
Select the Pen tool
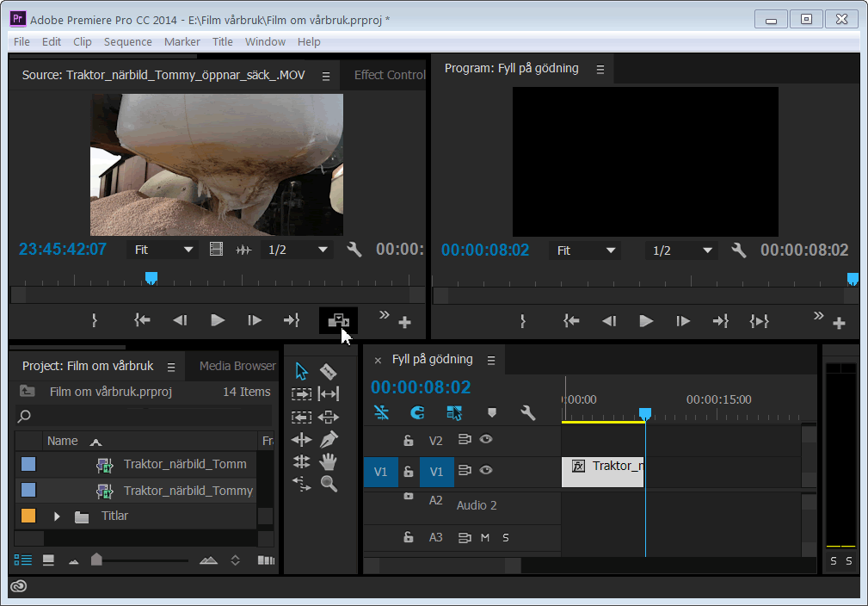click(328, 439)
